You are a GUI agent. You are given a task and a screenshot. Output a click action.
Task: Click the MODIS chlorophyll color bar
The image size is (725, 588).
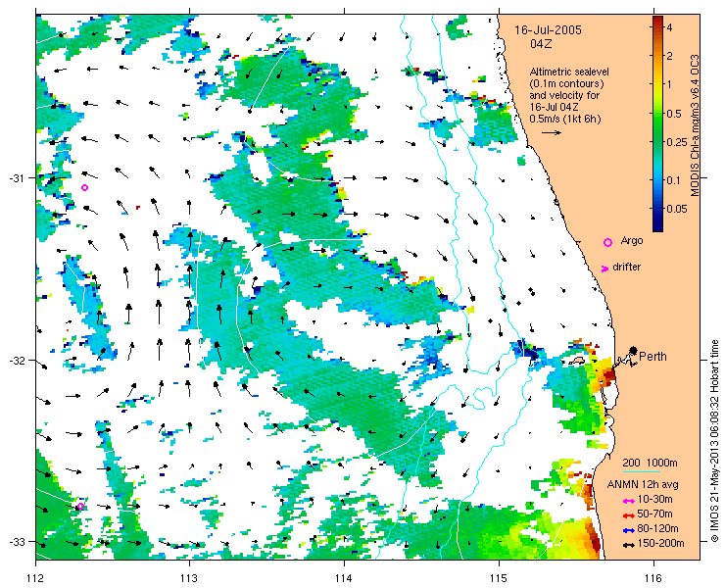pos(657,123)
